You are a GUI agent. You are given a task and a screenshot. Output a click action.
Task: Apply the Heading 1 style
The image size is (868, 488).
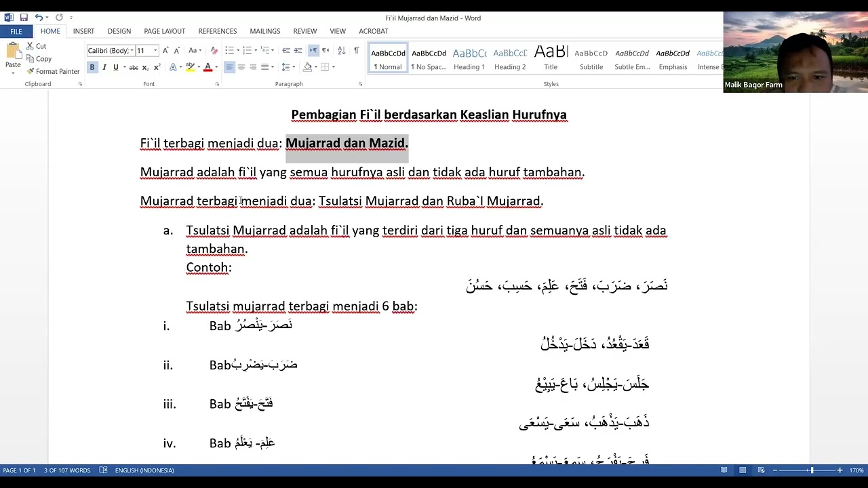coord(469,58)
